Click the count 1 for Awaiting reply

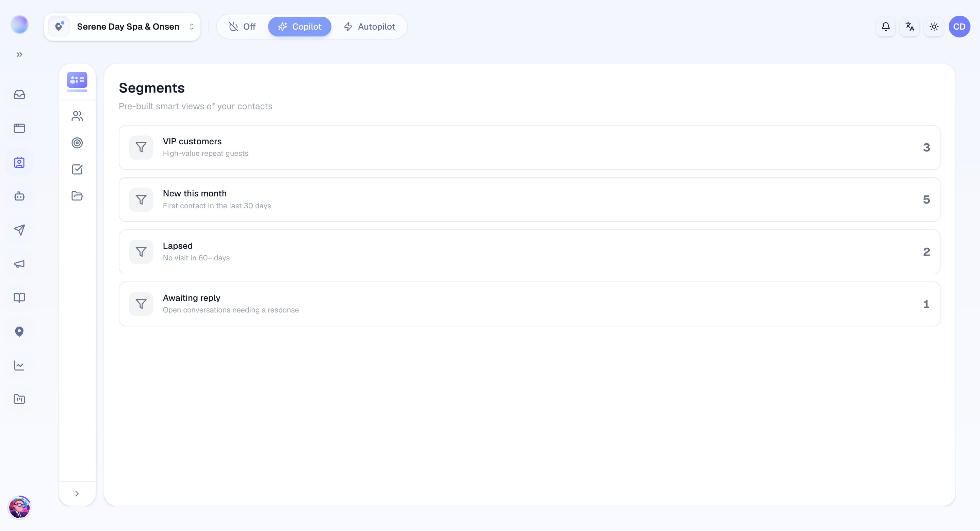pos(926,304)
